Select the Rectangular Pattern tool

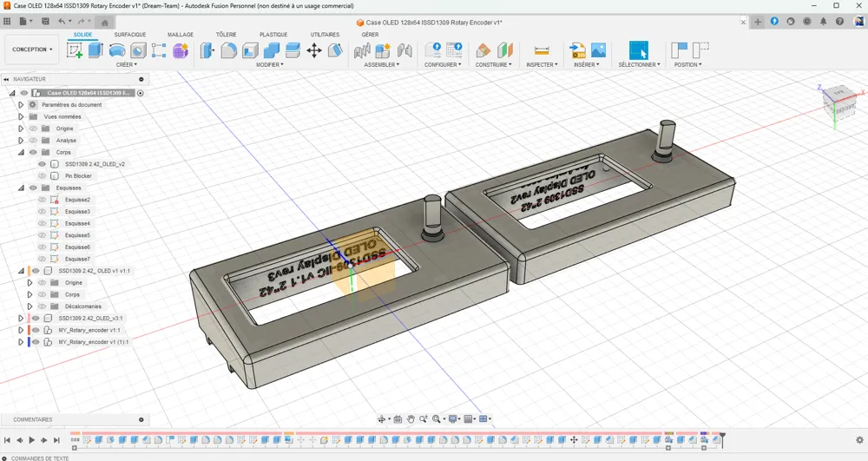(159, 50)
